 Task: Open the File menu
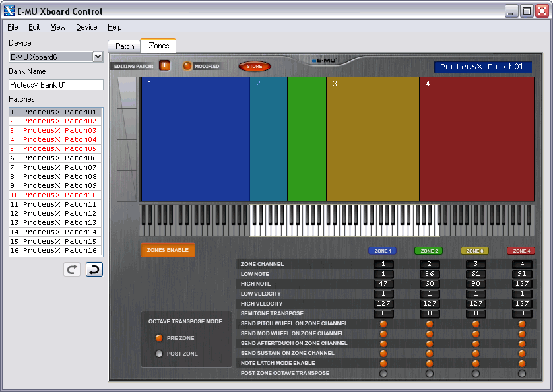coord(13,27)
